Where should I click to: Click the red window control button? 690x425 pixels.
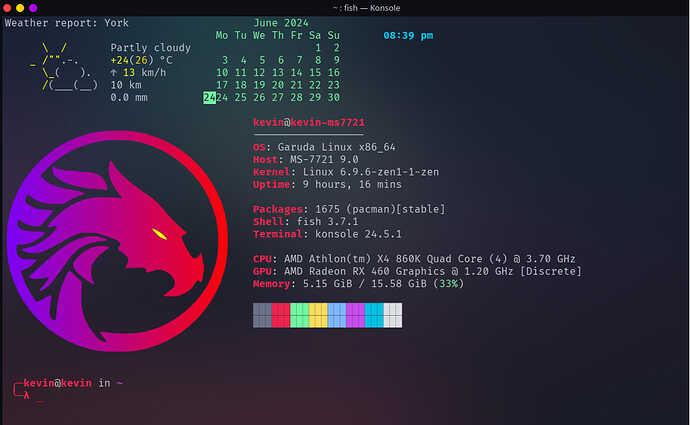[7, 7]
